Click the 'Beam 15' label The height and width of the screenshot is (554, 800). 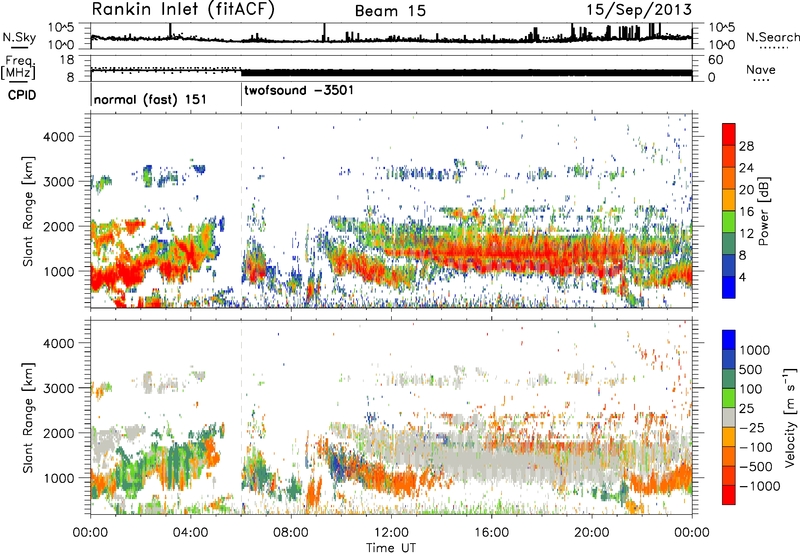pos(390,11)
